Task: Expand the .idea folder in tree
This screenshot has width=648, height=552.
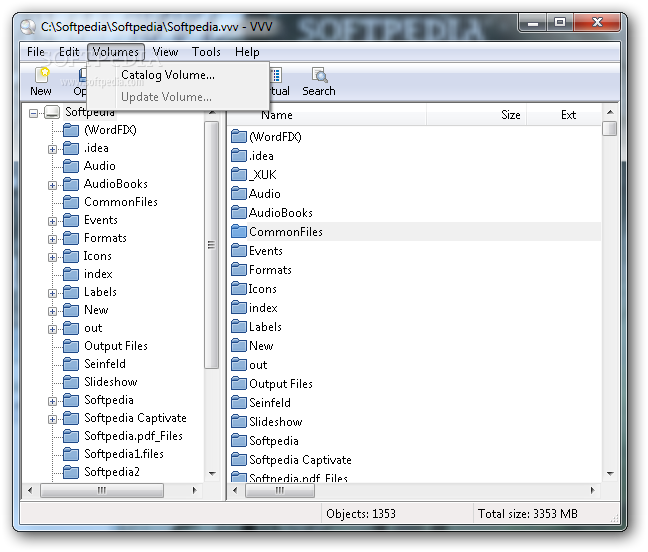Action: (x=52, y=149)
